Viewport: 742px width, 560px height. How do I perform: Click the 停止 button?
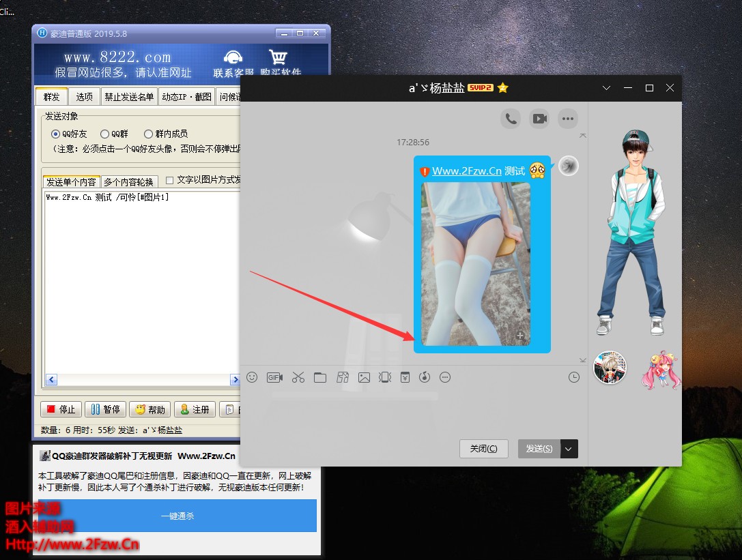click(x=61, y=409)
